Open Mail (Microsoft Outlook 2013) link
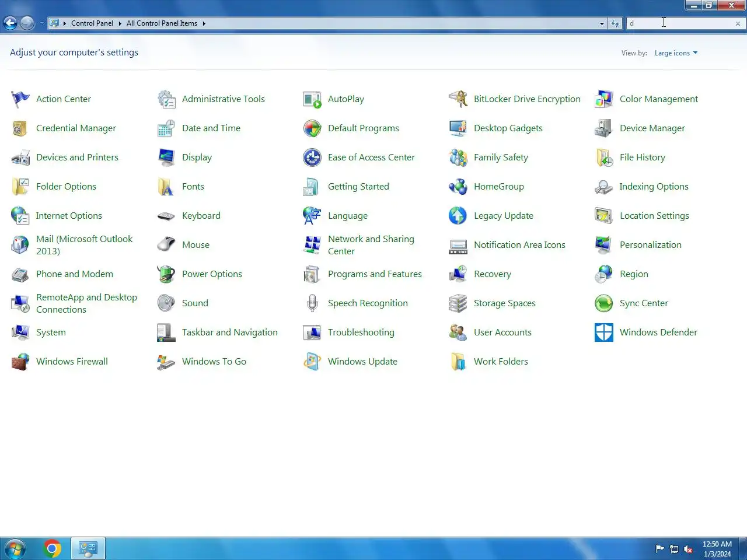 [85, 245]
